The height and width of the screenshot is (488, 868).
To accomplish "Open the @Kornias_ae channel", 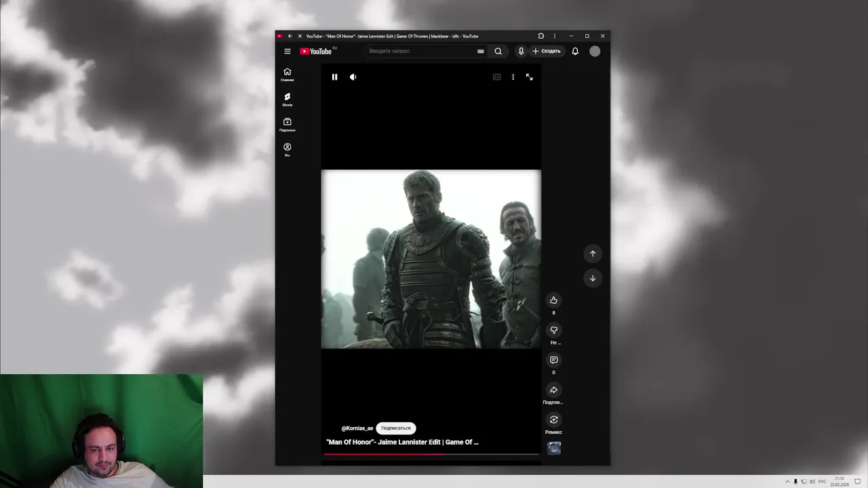I will [357, 428].
